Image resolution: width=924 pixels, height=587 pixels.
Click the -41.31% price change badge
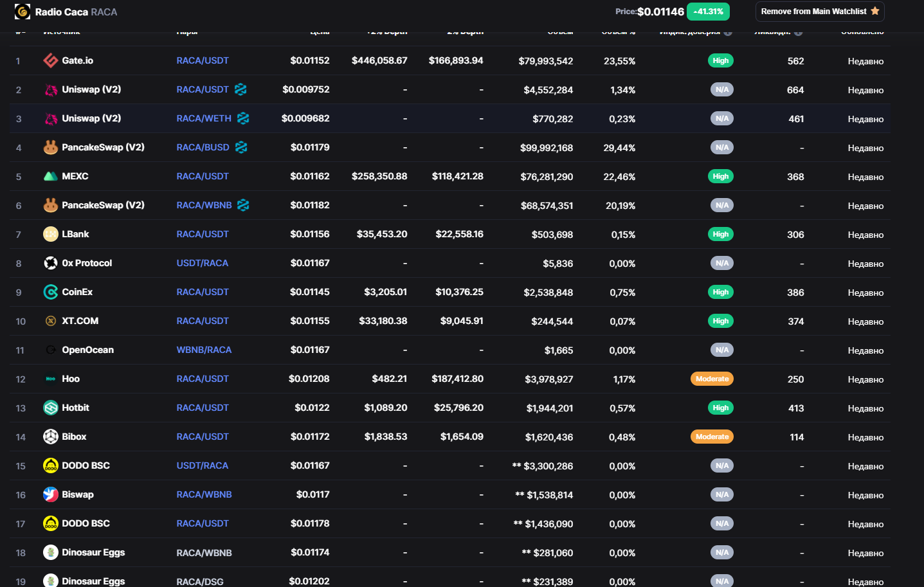click(708, 12)
